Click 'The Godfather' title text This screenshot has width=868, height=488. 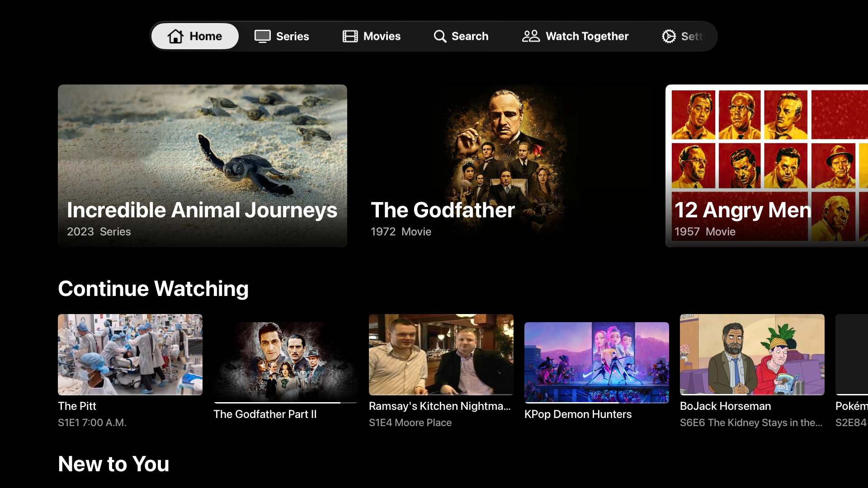443,210
